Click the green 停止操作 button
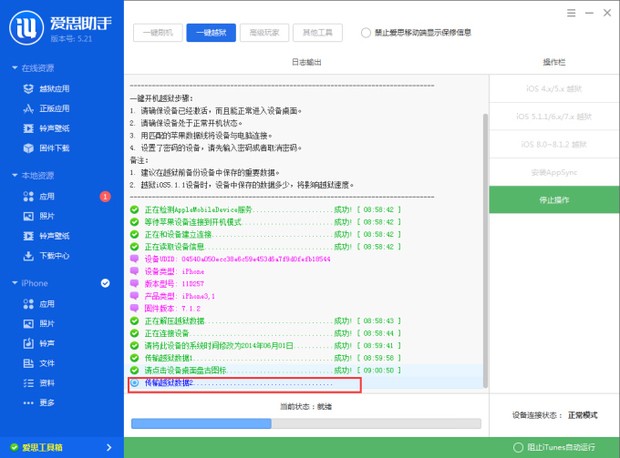620x458 pixels. [554, 200]
